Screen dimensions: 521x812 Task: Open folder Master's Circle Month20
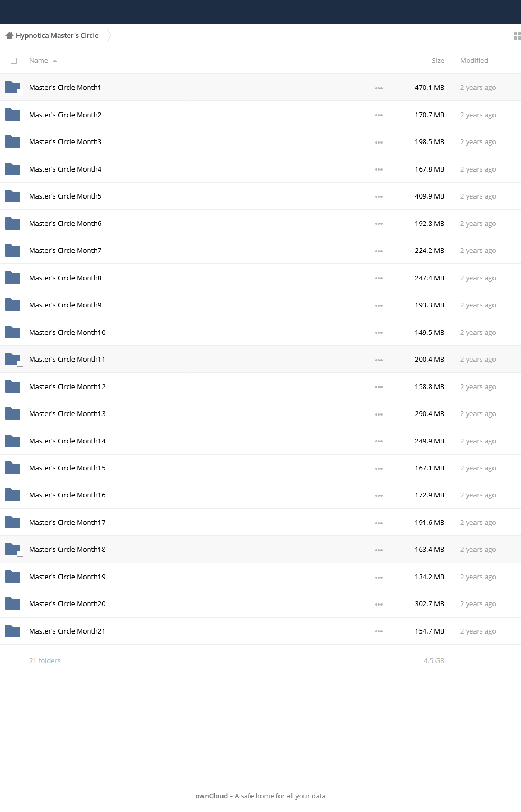pos(67,603)
